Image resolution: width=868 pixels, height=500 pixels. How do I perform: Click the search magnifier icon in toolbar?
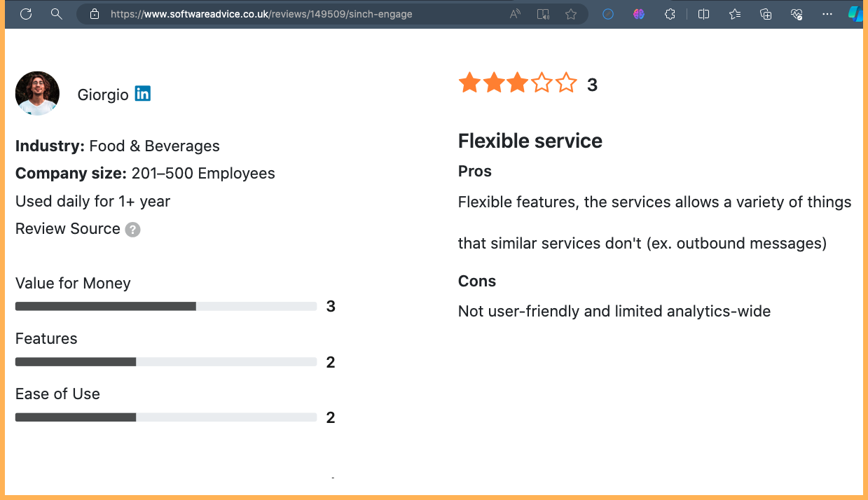pos(57,14)
